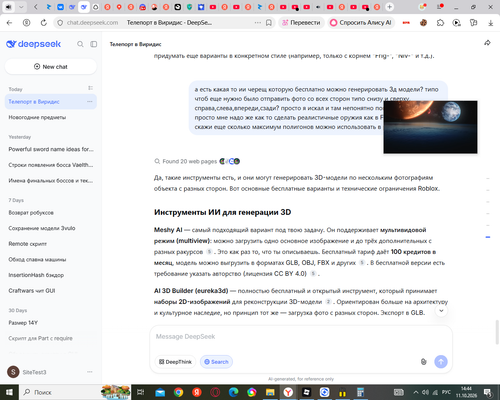The width and height of the screenshot is (500, 400).
Task: Toggle DeepThink mode
Action: (175, 362)
